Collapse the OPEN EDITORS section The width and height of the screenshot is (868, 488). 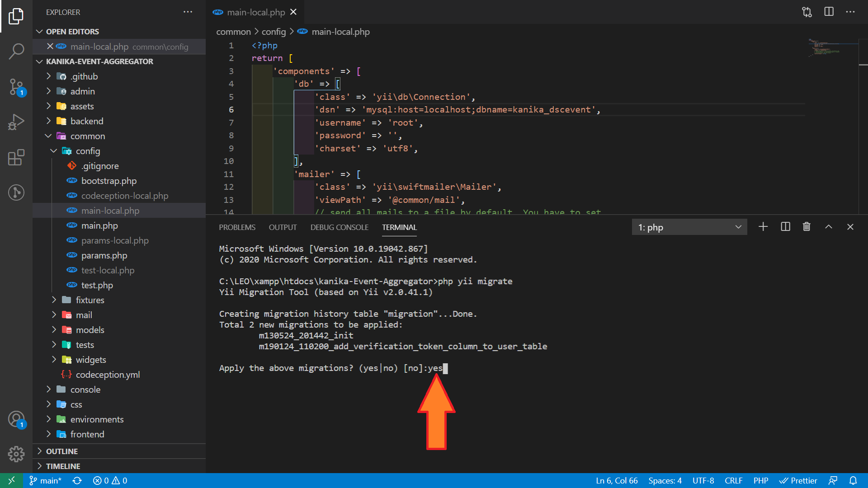tap(120, 32)
